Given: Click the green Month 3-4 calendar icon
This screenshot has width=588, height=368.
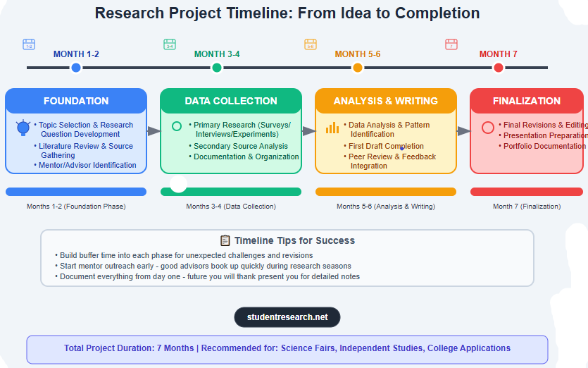Looking at the screenshot, I should click(170, 44).
